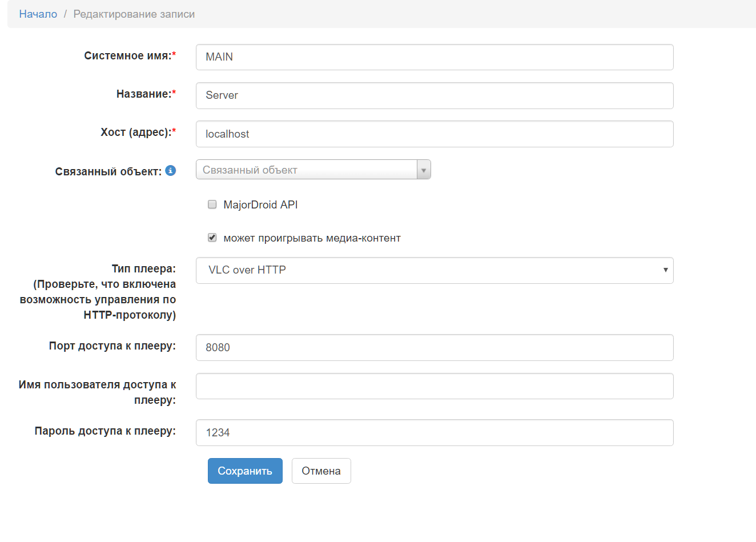Click the input field containing Server
This screenshot has width=756, height=542.
[x=434, y=95]
